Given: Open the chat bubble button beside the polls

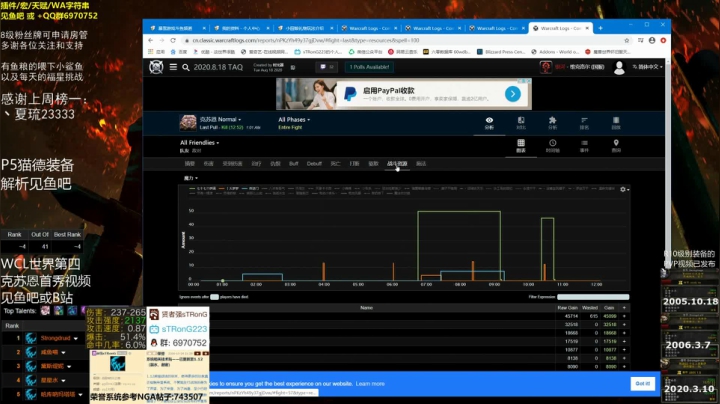Looking at the screenshot, I should click(326, 67).
